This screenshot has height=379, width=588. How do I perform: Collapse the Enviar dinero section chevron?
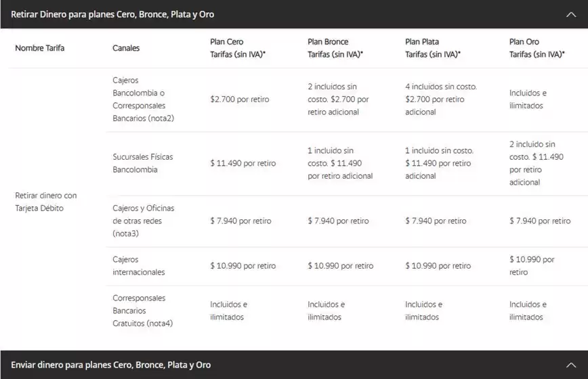pos(570,365)
